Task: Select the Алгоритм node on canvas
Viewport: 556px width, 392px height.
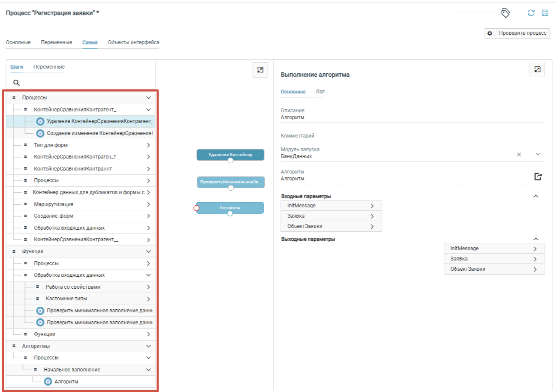Action: click(230, 207)
